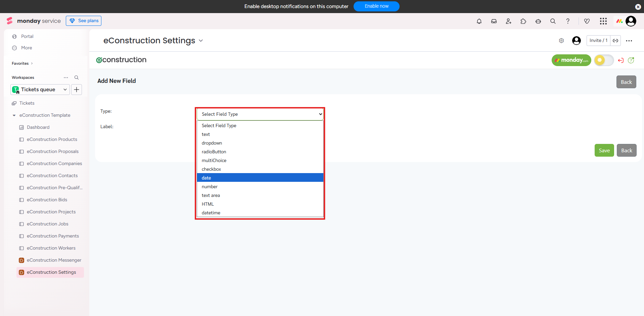Image resolution: width=644 pixels, height=316 pixels.
Task: Click the Enable now notification button
Action: [376, 6]
